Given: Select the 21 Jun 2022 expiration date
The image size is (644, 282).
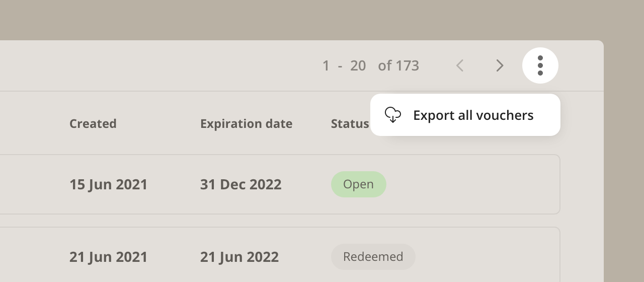Looking at the screenshot, I should 239,257.
